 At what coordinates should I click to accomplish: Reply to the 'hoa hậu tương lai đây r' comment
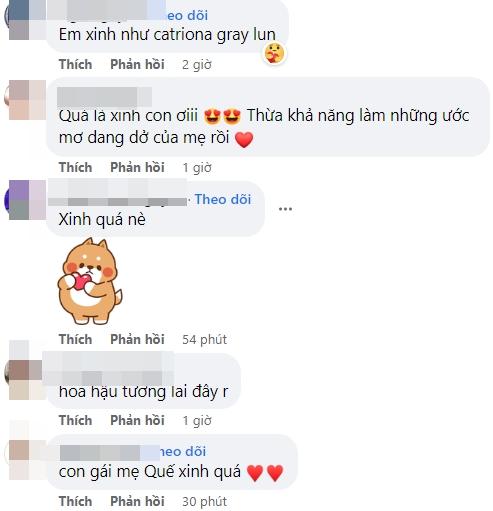[x=137, y=420]
